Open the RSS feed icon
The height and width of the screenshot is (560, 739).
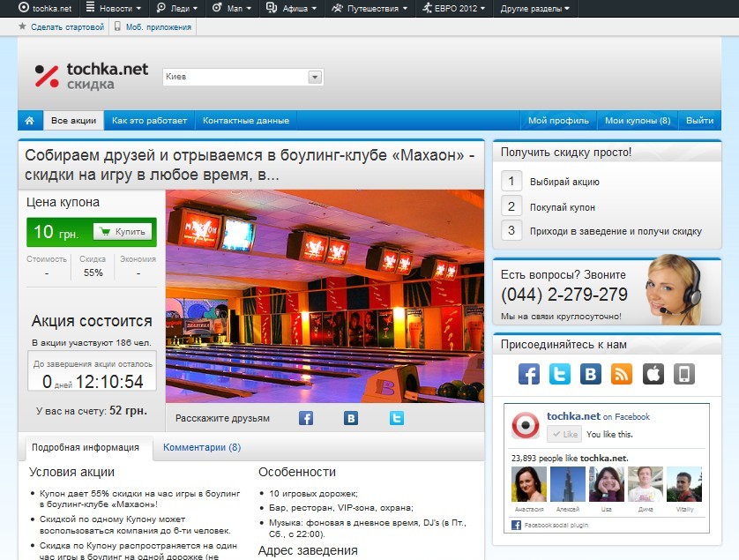(622, 374)
